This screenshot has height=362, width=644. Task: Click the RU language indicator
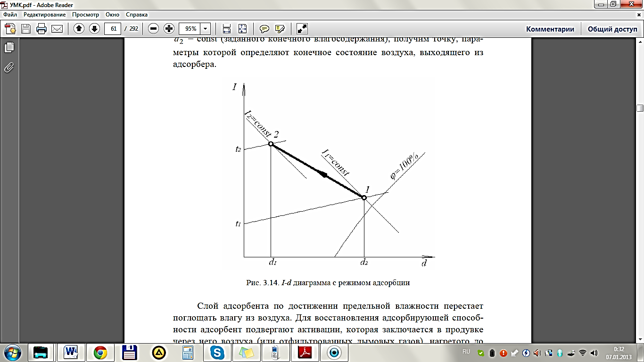pos(466,352)
